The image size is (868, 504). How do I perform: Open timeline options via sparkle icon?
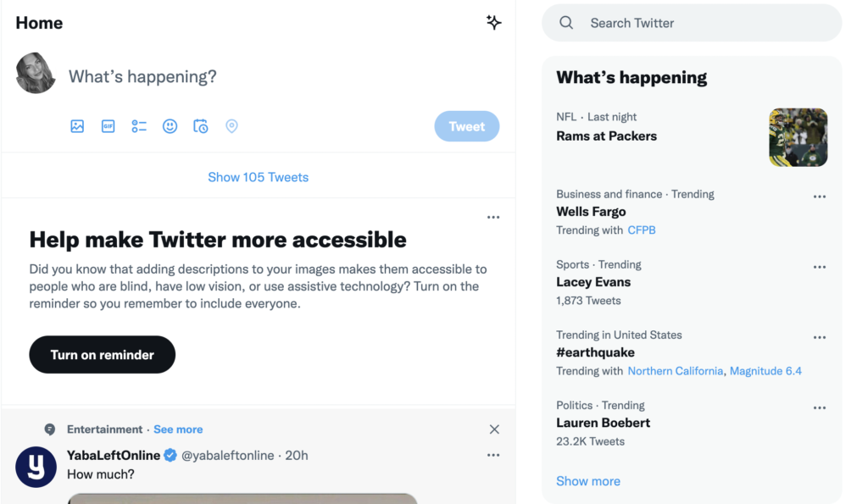click(493, 23)
